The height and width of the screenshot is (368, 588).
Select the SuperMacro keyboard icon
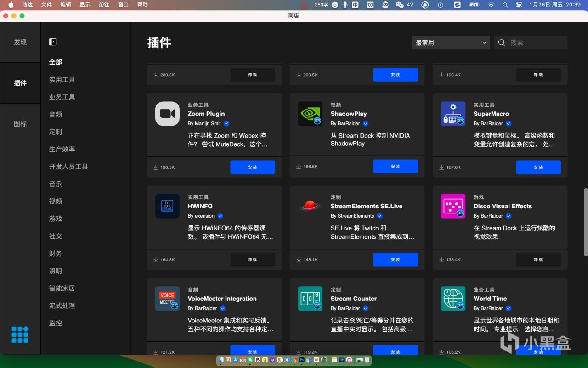point(453,114)
